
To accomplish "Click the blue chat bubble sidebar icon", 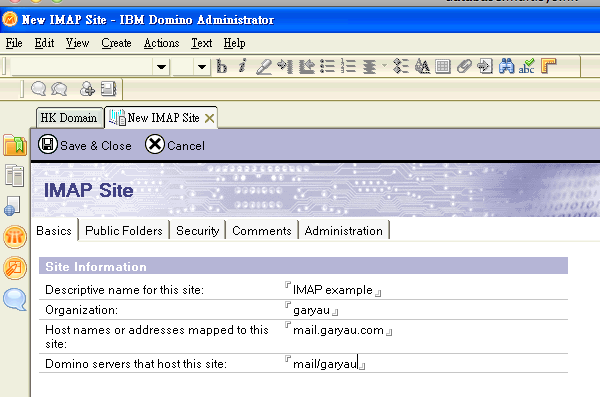I will [15, 299].
